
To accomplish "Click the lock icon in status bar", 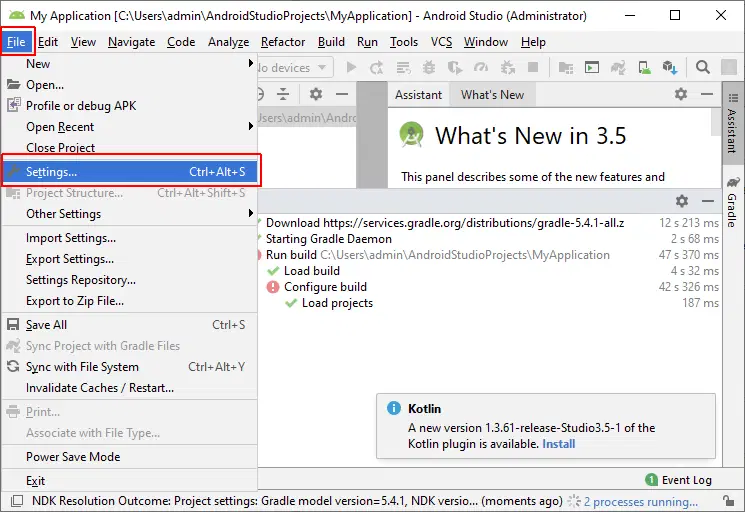I will point(727,501).
